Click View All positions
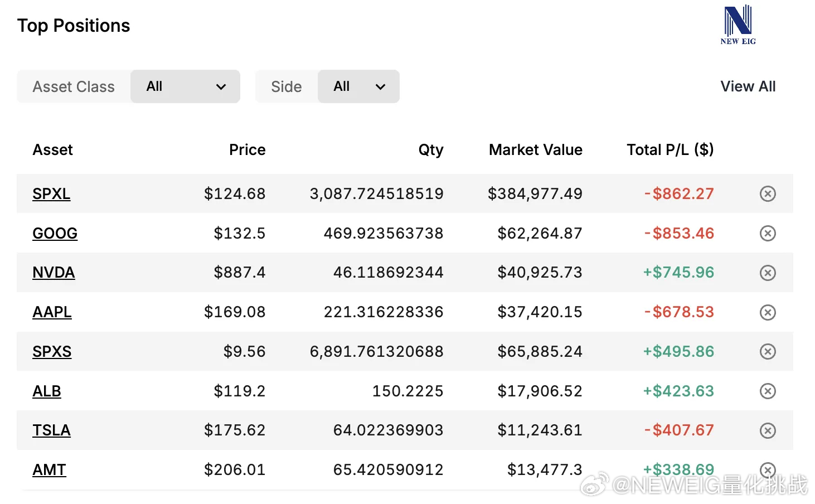 (x=748, y=86)
